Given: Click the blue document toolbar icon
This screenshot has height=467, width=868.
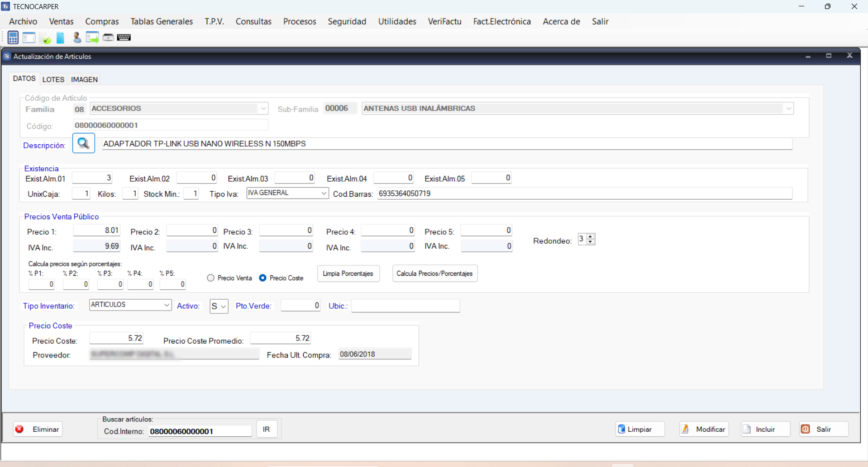Looking at the screenshot, I should pyautogui.click(x=60, y=38).
